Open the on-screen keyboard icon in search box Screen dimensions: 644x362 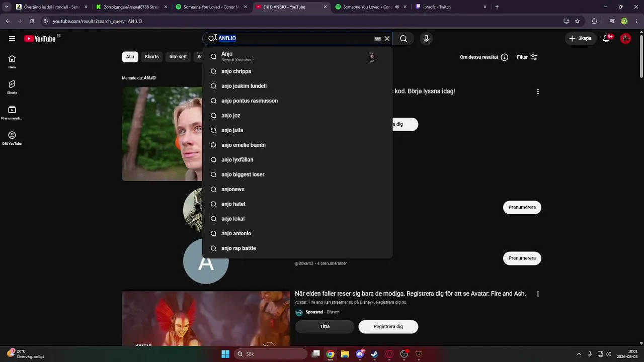tap(378, 39)
